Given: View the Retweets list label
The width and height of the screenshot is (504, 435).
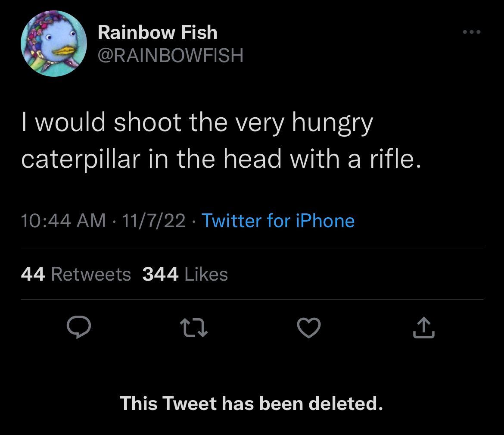Looking at the screenshot, I should (x=91, y=274).
